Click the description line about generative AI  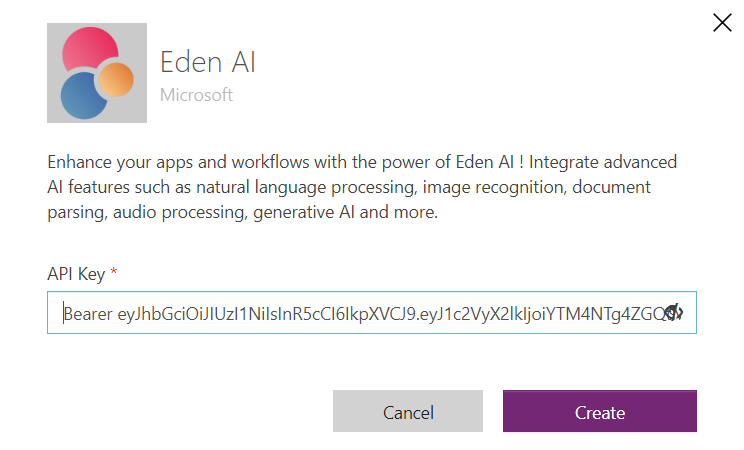(x=242, y=212)
